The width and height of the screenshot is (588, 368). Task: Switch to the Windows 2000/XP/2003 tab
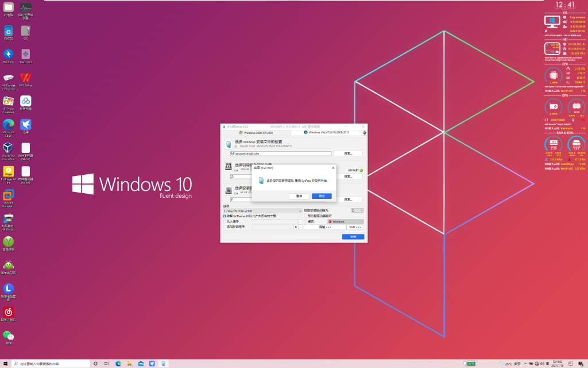256,133
